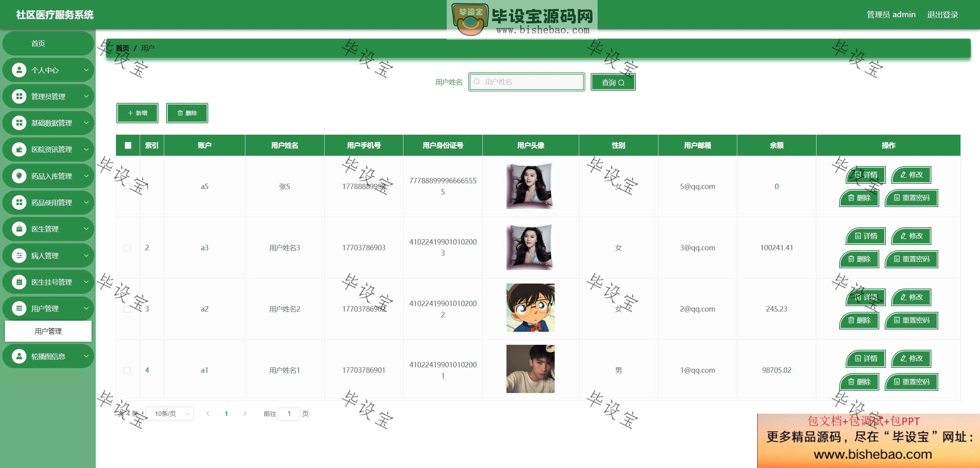Image resolution: width=980 pixels, height=468 pixels.
Task: Check the checkbox for row with account a3
Action: pos(127,248)
